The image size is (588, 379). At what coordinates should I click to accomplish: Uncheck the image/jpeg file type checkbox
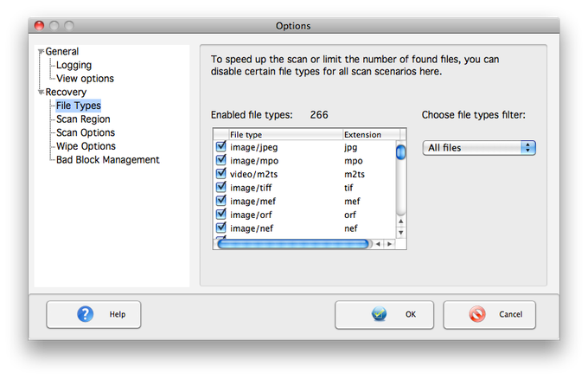pyautogui.click(x=220, y=146)
